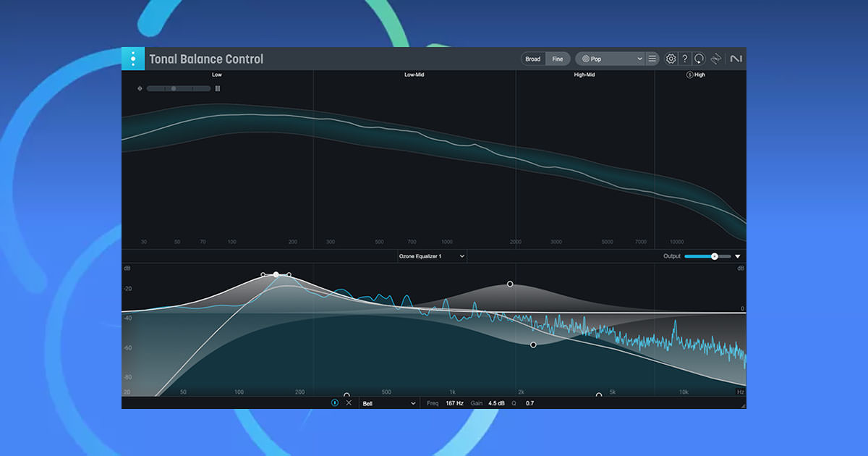Image resolution: width=868 pixels, height=456 pixels.
Task: Expand the Output section triangle arrow
Action: pos(738,256)
